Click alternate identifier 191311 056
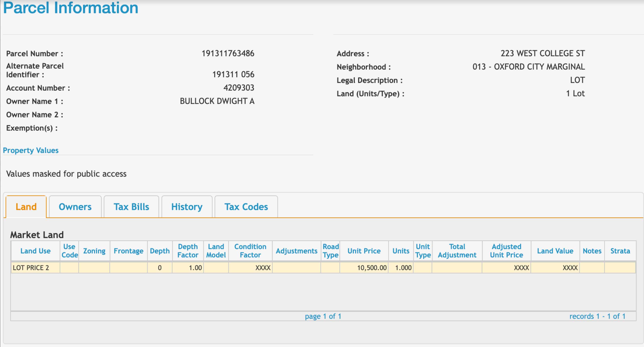 pyautogui.click(x=233, y=74)
